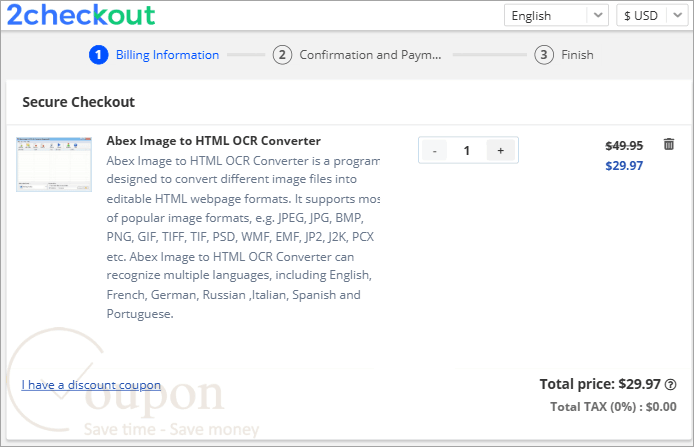Select step 1 Billing Information
The width and height of the screenshot is (694, 447).
[x=154, y=55]
